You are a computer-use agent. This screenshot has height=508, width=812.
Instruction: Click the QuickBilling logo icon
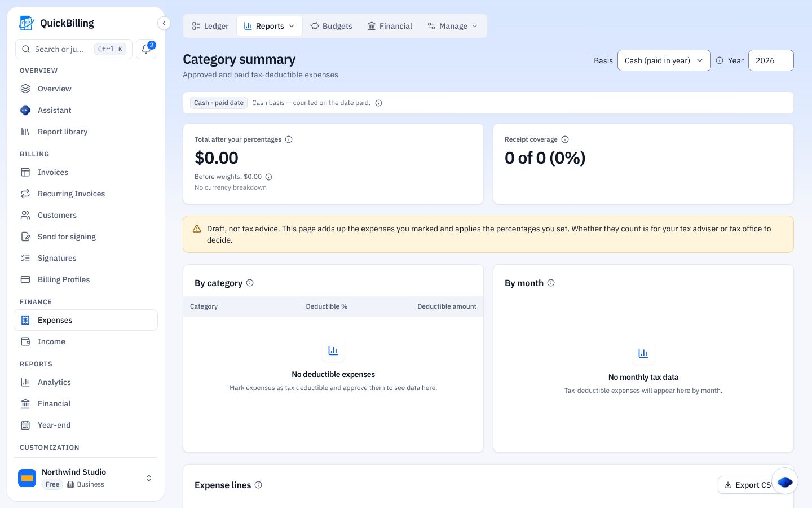27,23
